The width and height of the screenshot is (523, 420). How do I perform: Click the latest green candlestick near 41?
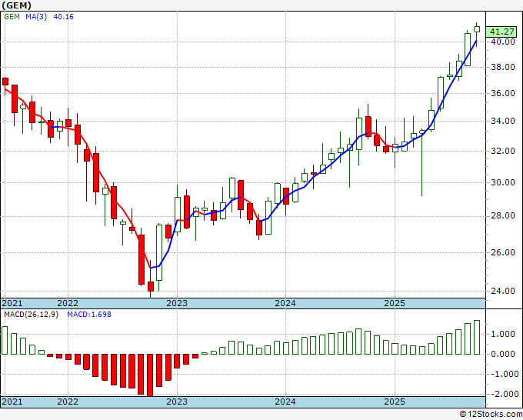coord(477,29)
